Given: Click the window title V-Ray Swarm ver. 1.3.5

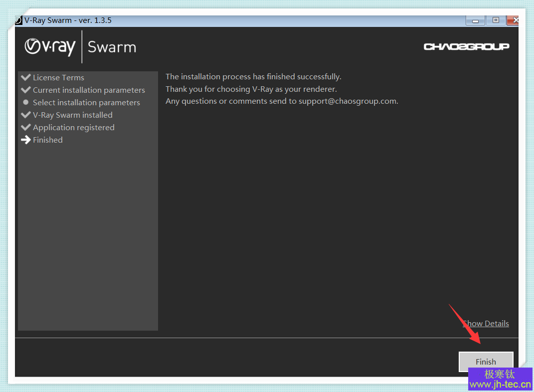Looking at the screenshot, I should click(x=68, y=20).
